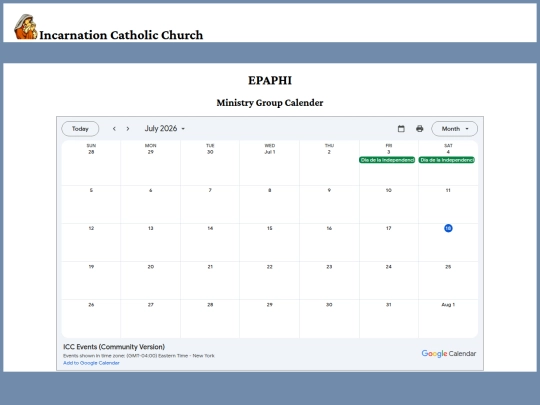
Task: Select date 26 in the calendar
Action: click(91, 305)
